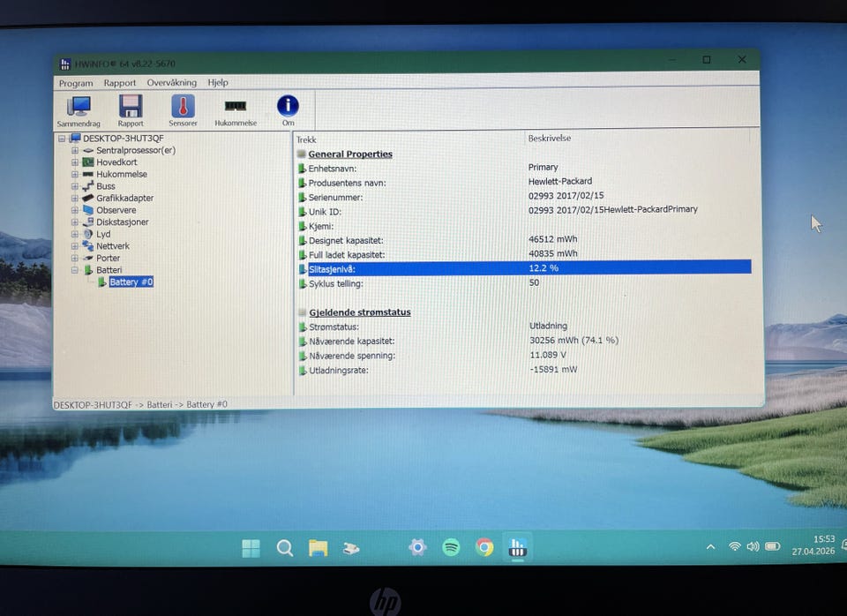This screenshot has height=616, width=847.
Task: Open the Om info toolbar icon
Action: click(288, 111)
